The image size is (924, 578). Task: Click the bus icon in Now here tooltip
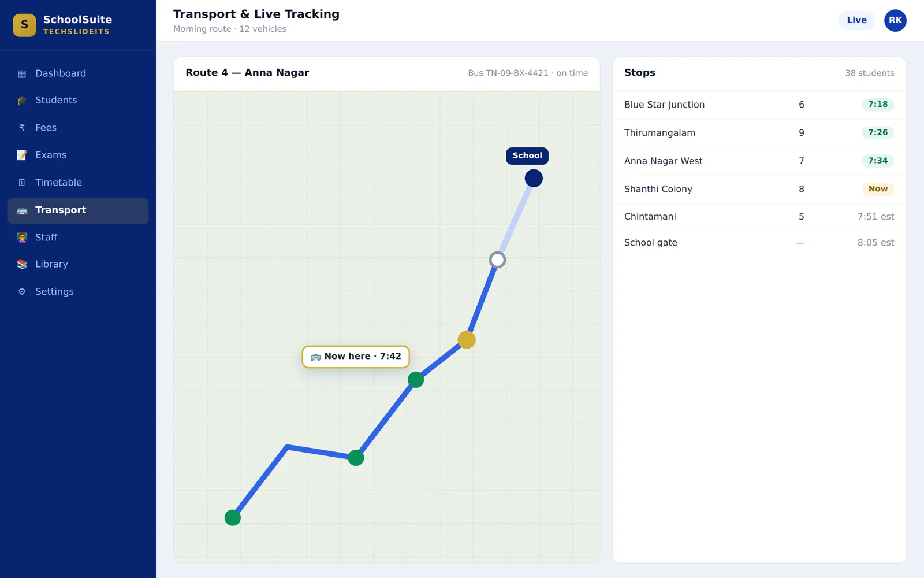[x=315, y=357]
